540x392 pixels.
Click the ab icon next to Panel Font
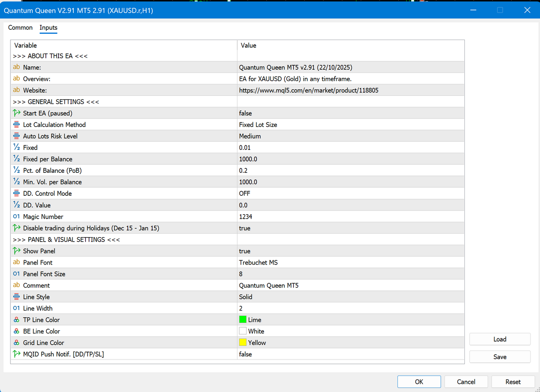coord(17,262)
